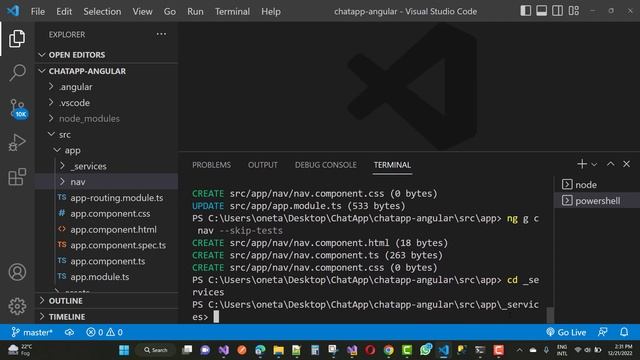Select the powershell terminal instance
The height and width of the screenshot is (360, 640).
tap(596, 201)
